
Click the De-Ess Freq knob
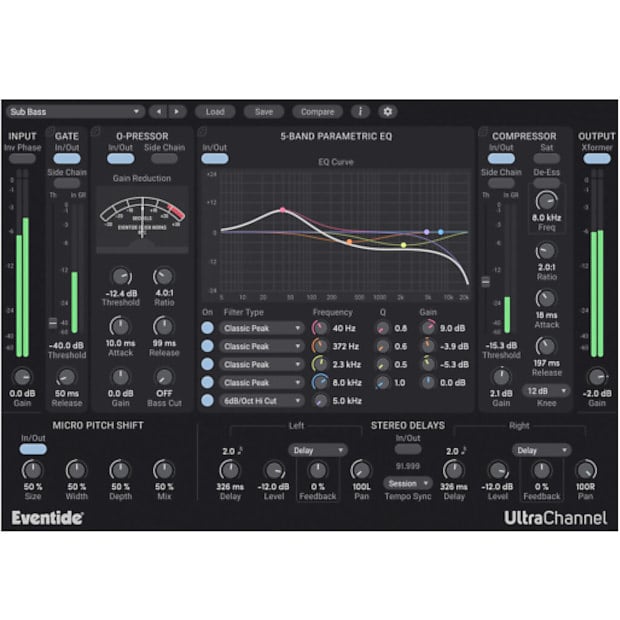pyautogui.click(x=546, y=201)
